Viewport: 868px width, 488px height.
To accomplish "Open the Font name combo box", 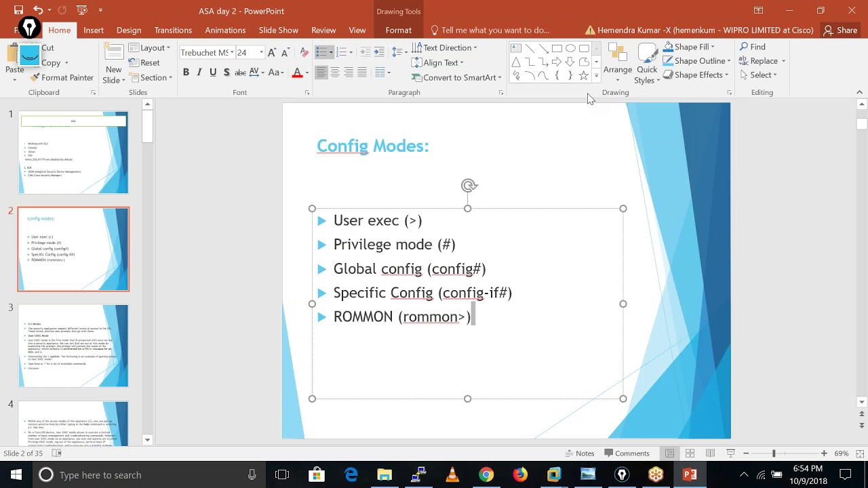I will point(207,52).
